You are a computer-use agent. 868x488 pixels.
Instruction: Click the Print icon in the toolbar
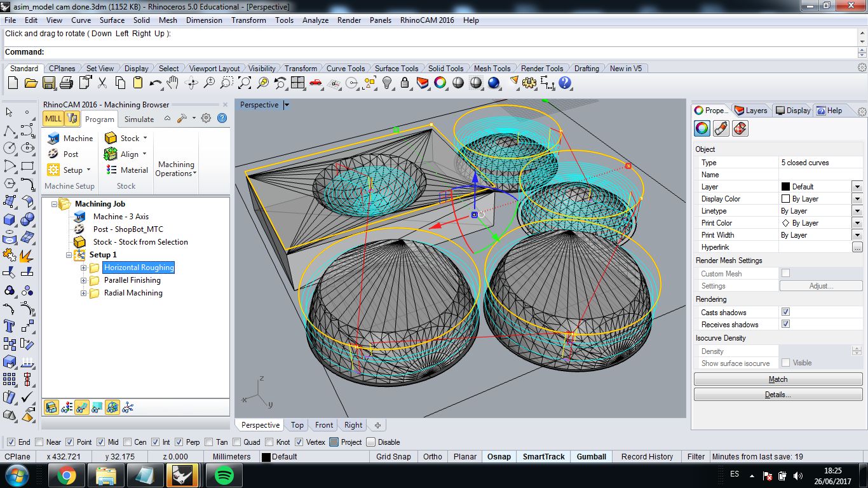click(x=66, y=83)
